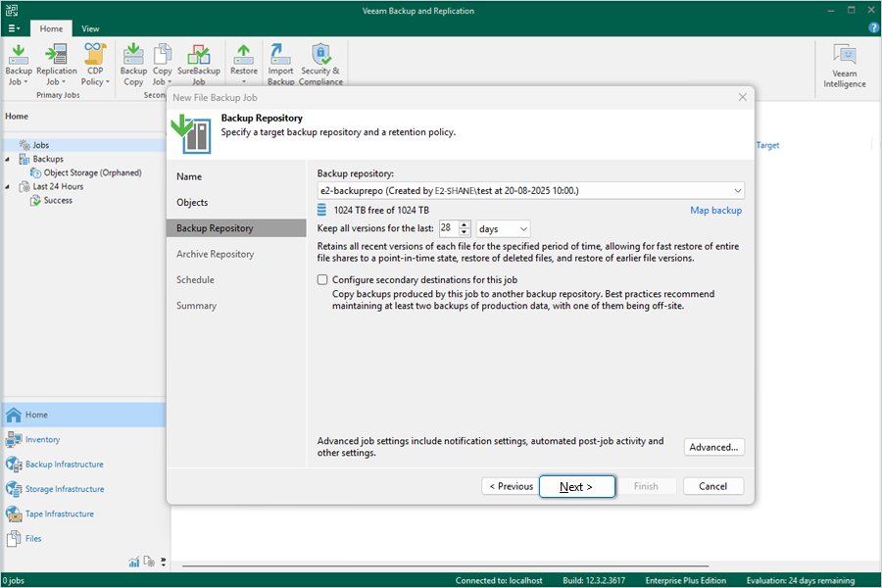The height and width of the screenshot is (588, 882).
Task: Increase the retention value with up arrow
Action: click(x=465, y=224)
